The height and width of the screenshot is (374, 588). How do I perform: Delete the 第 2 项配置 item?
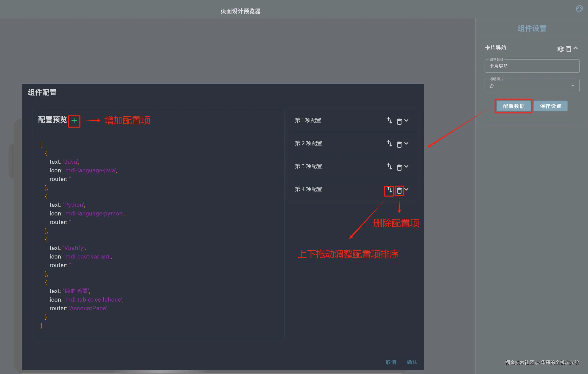pos(399,144)
